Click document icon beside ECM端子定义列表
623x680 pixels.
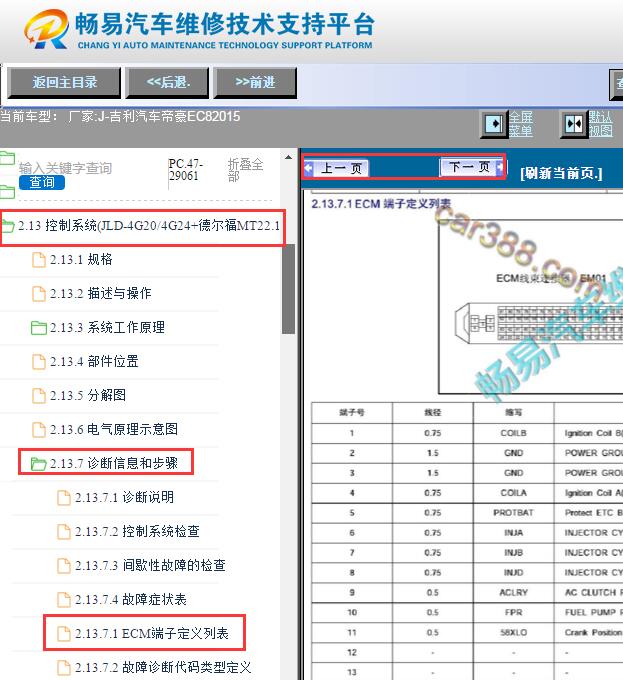point(64,634)
